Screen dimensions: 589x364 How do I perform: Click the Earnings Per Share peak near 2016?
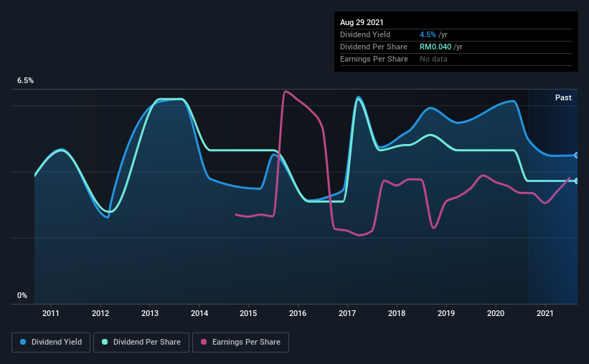coord(286,91)
